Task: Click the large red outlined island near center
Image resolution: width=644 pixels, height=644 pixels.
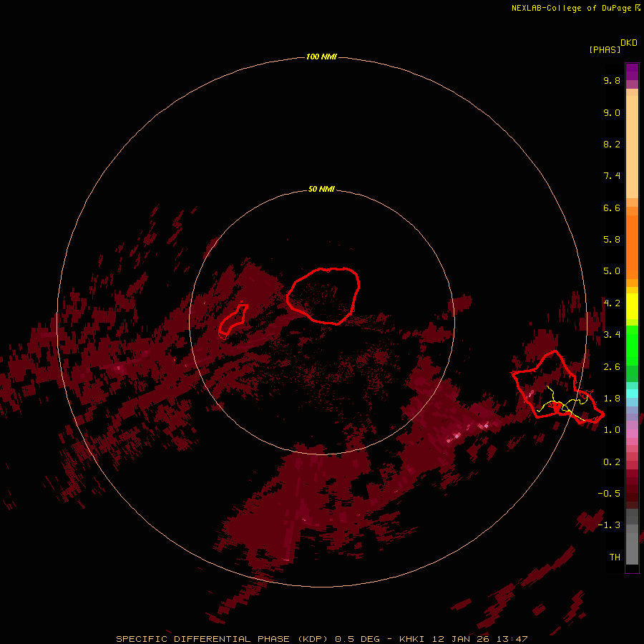Action: [x=323, y=296]
